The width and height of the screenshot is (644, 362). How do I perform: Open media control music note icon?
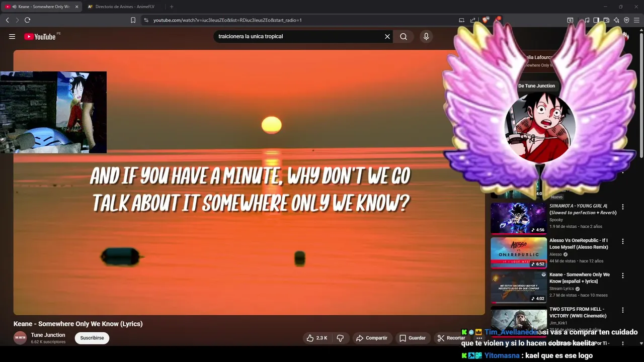[587, 20]
